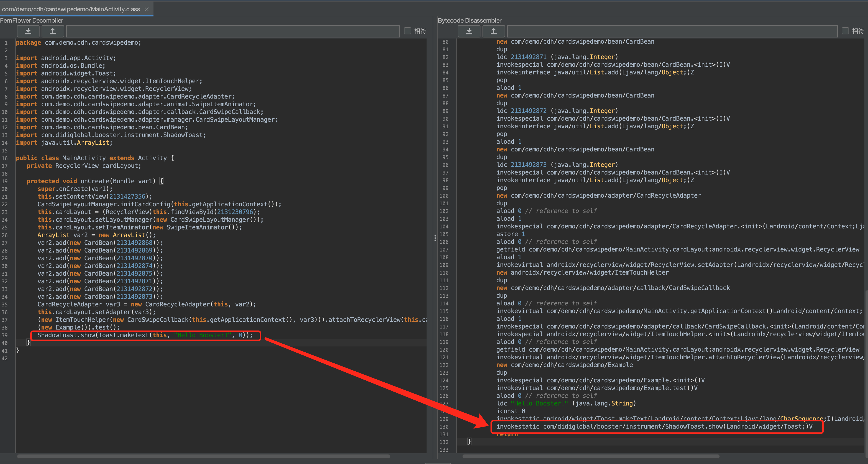Screen dimensions: 868x464
Task: Focus the FernFlower Decompiler search field
Action: point(233,31)
